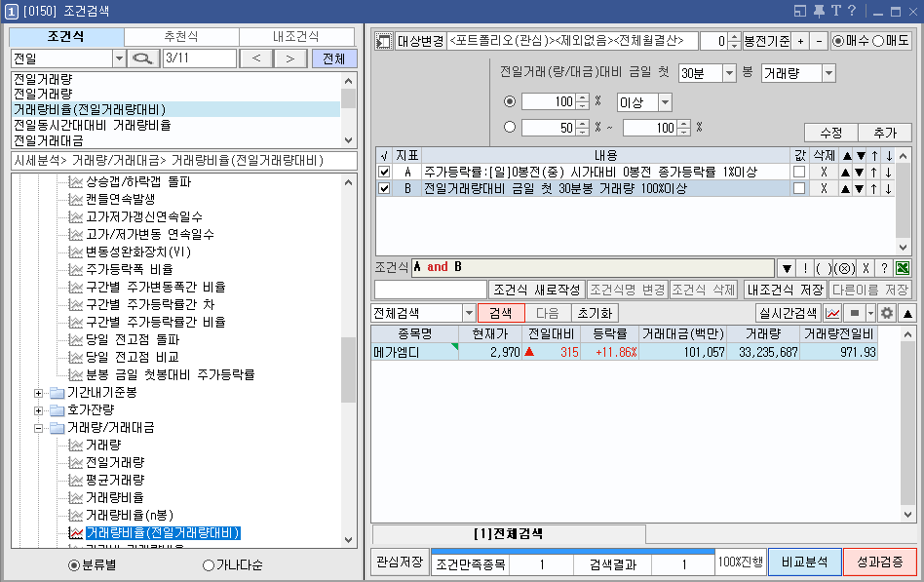
Task: Switch to the 추천식 tab
Action: (x=181, y=37)
